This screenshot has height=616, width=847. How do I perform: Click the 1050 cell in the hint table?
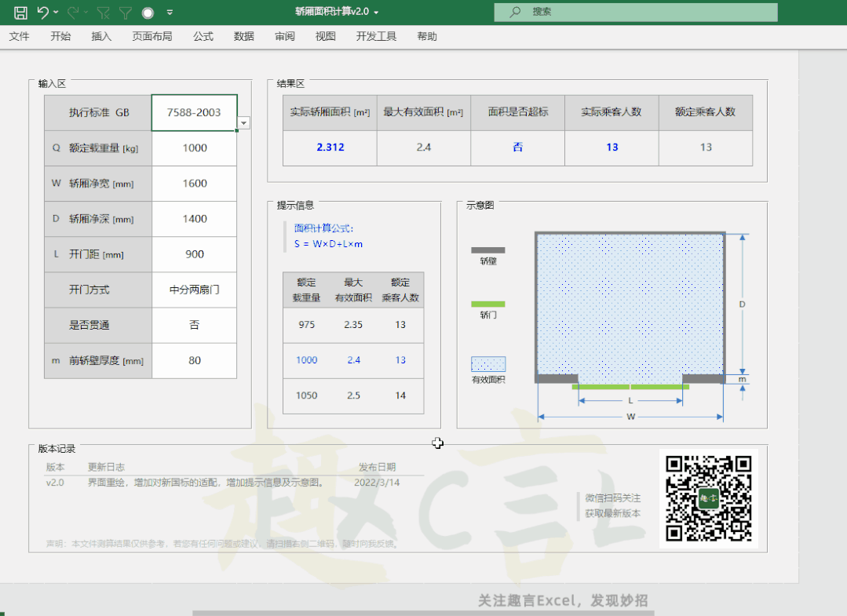[307, 395]
